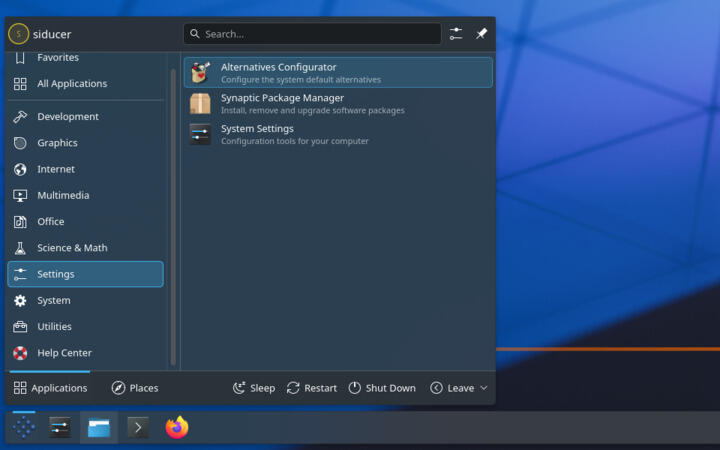Open System Settings from the taskbar

tap(60, 428)
